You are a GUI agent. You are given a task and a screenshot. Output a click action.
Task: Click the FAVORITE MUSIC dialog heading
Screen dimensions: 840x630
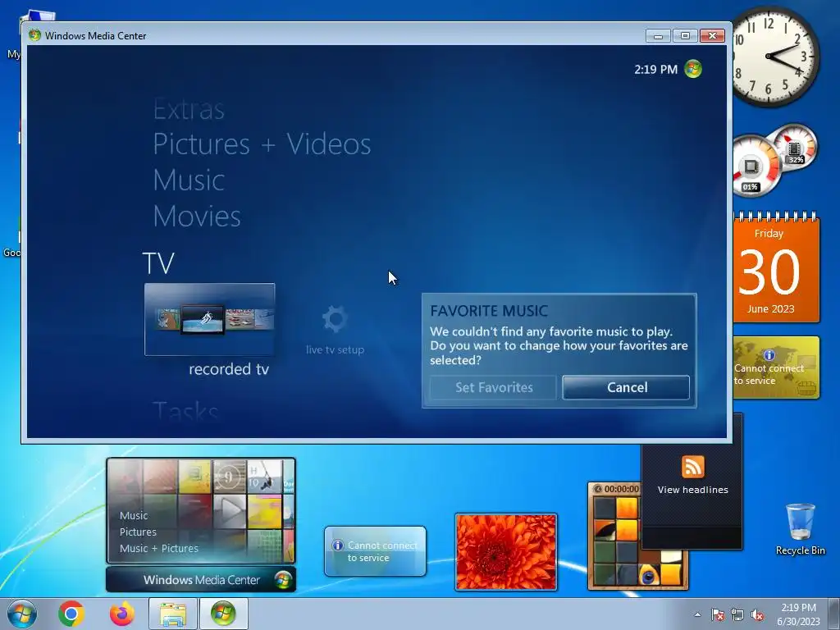[489, 311]
